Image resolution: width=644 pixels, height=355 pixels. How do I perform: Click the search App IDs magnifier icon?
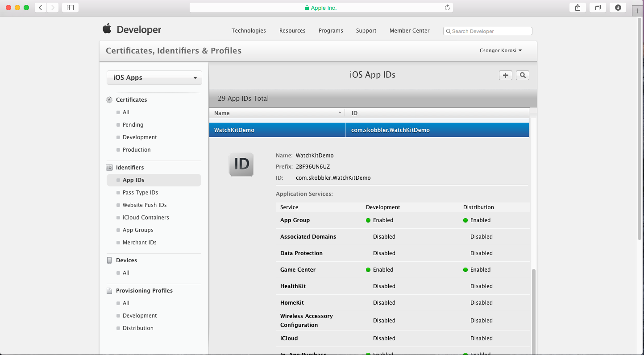point(522,75)
